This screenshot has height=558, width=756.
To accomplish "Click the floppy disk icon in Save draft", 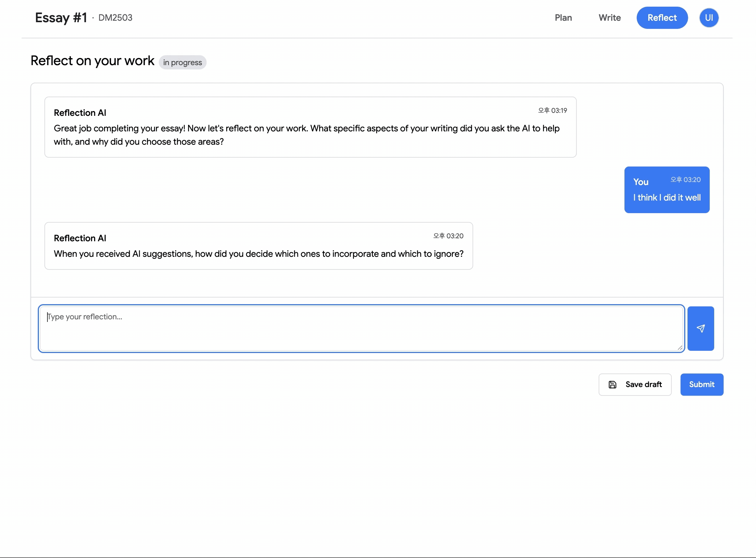I will click(x=613, y=385).
